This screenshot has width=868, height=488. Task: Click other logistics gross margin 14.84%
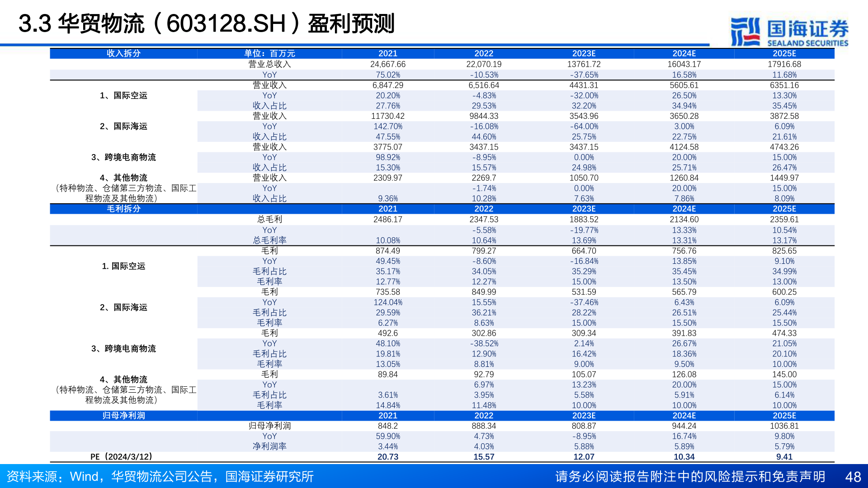coord(388,405)
